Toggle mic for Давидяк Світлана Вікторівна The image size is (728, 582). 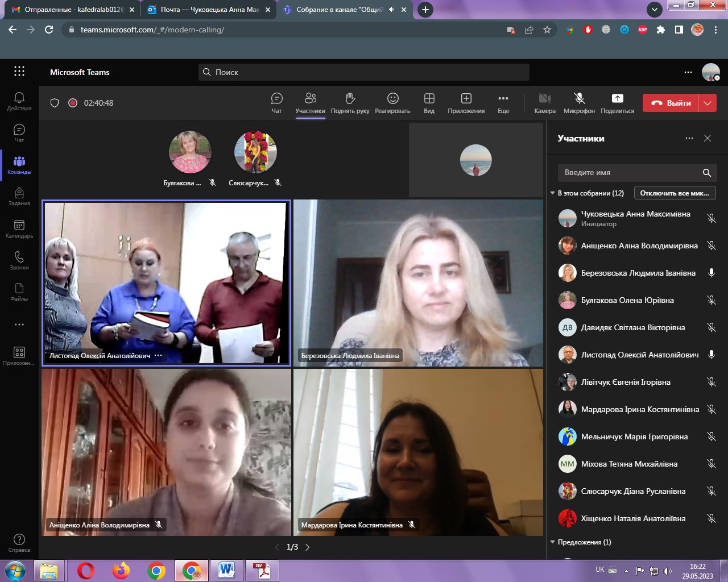pos(711,327)
